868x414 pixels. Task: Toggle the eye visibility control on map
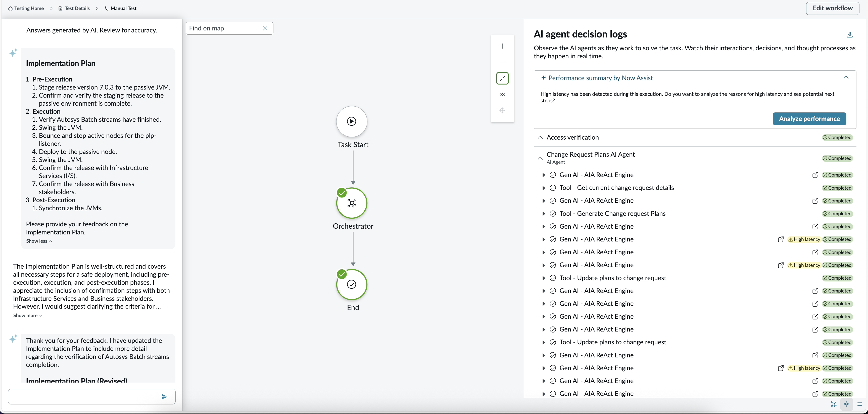point(502,94)
